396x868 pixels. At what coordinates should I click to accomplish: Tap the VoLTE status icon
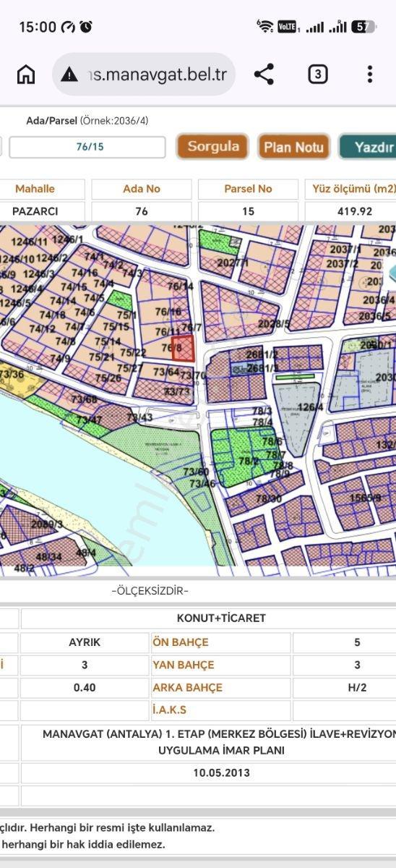click(x=287, y=27)
